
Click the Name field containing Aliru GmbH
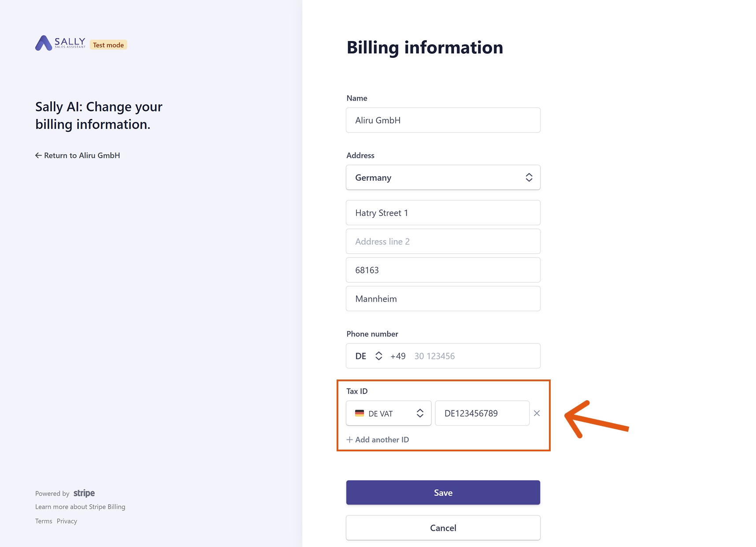pyautogui.click(x=443, y=120)
